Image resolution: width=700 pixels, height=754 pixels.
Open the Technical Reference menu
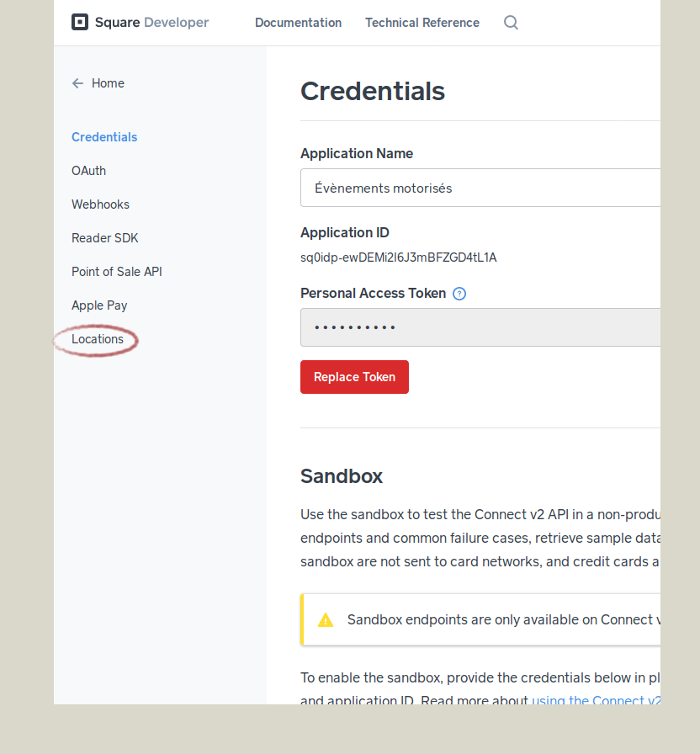[x=422, y=23]
